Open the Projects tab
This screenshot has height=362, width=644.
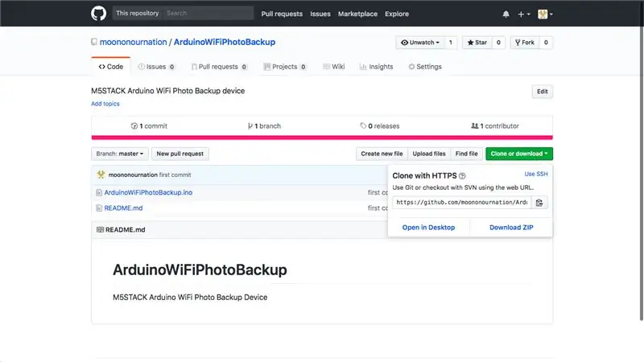(285, 67)
